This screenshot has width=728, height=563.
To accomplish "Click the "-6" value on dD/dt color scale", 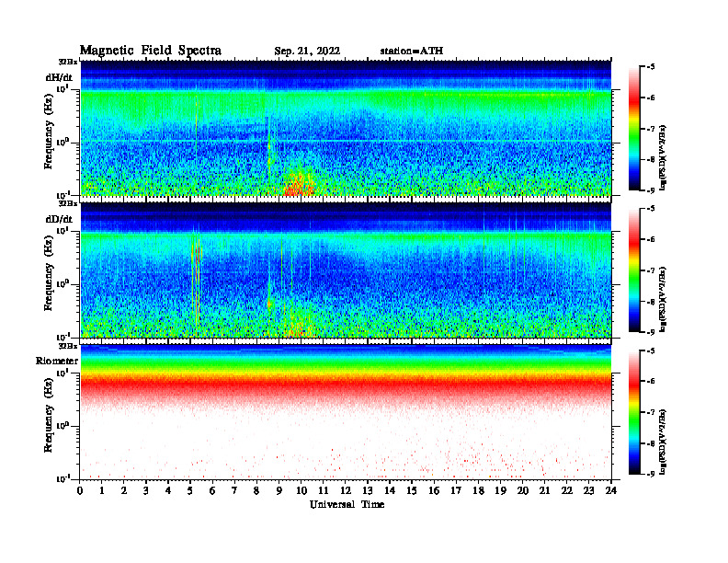I will tap(651, 240).
